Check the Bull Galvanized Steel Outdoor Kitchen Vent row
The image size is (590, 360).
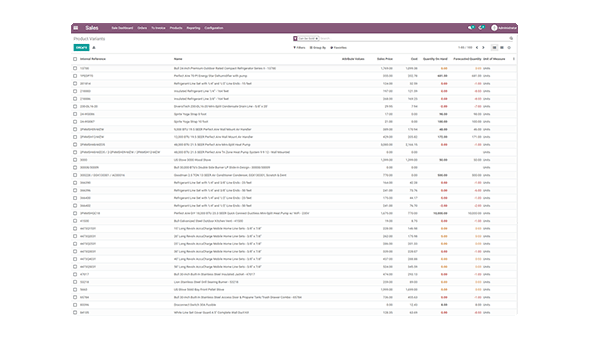point(75,221)
